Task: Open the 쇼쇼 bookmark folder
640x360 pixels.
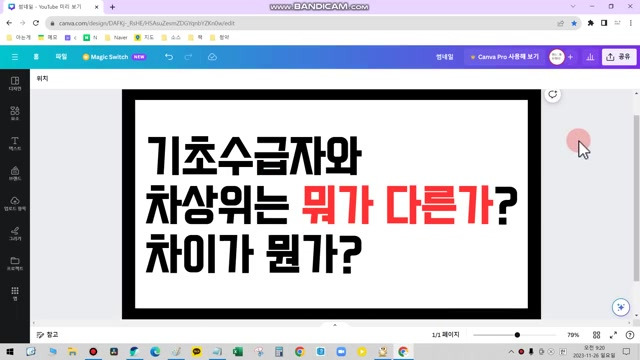Action: tap(171, 38)
